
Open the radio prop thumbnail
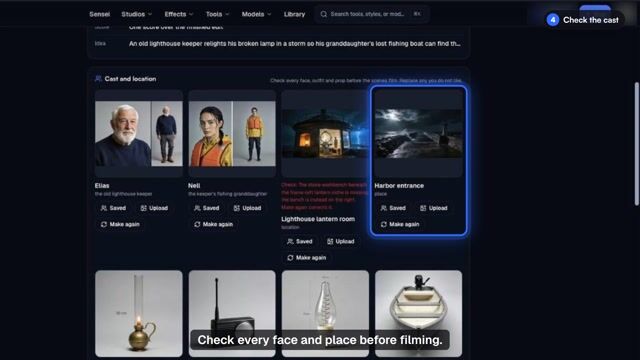pos(232,313)
